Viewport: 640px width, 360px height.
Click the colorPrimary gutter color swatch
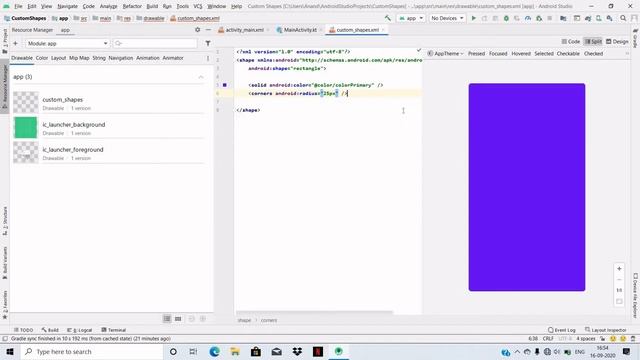[x=224, y=85]
